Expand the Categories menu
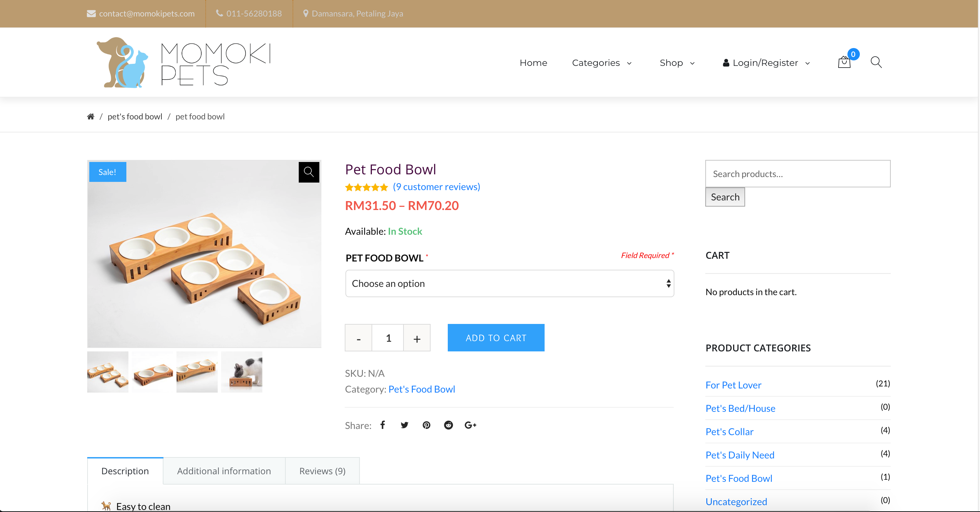The height and width of the screenshot is (512, 980). point(602,63)
